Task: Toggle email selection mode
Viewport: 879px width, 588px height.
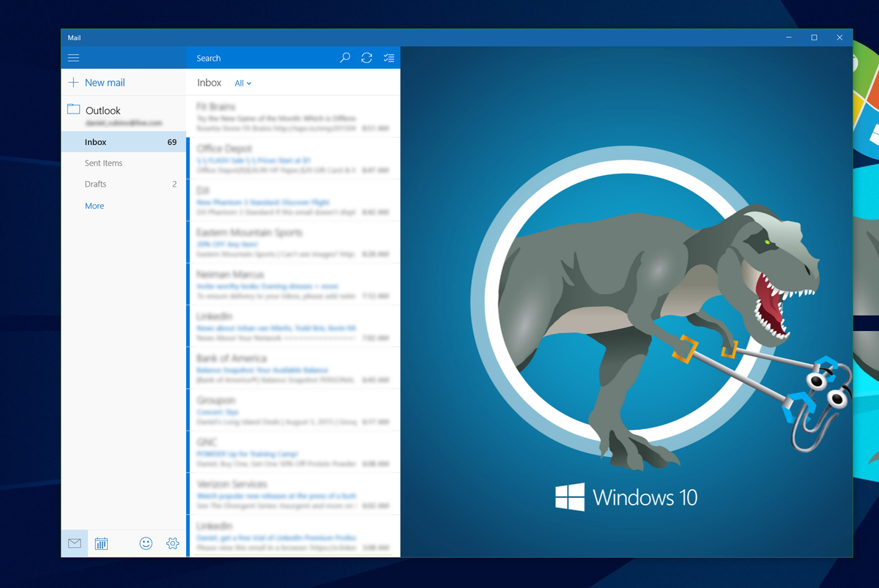Action: point(389,57)
